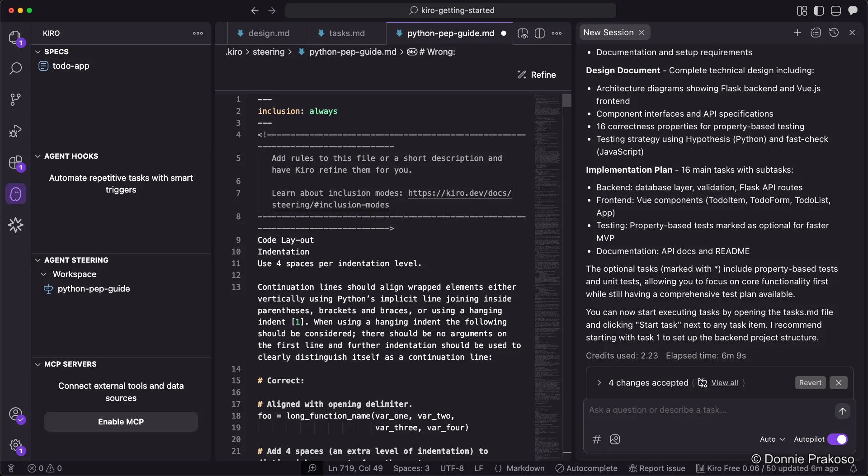
Task: Click the Kiro ghost icon
Action: tap(15, 193)
